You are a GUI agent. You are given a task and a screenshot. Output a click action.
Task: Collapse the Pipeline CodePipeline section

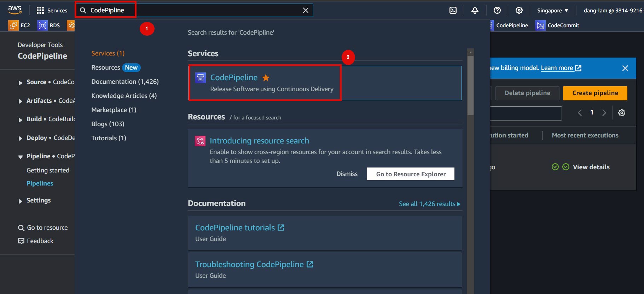point(20,157)
